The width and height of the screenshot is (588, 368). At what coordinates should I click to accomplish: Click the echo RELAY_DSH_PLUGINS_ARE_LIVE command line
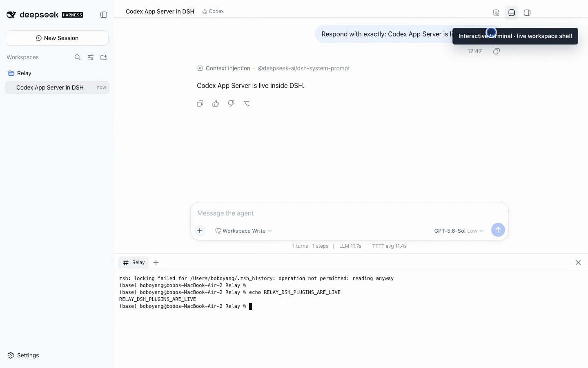click(230, 292)
